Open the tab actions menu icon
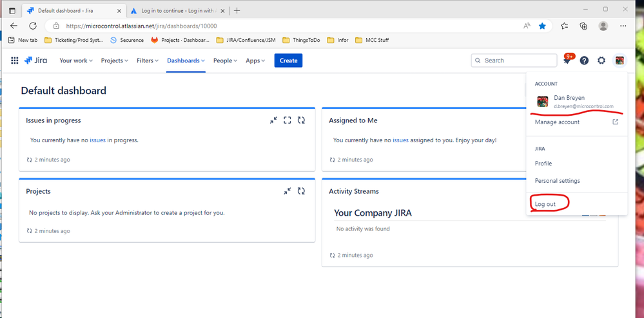This screenshot has width=644, height=318. [x=12, y=11]
